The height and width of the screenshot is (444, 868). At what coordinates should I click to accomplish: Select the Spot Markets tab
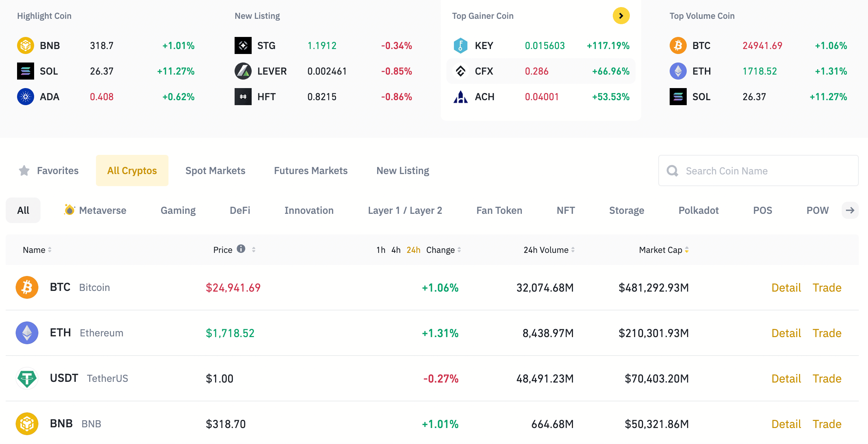point(215,170)
